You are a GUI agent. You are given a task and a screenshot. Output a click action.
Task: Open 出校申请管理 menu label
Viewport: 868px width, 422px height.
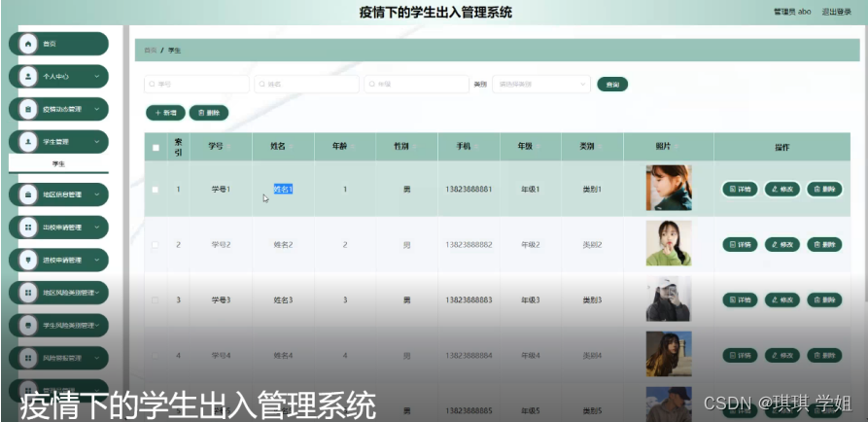click(62, 228)
